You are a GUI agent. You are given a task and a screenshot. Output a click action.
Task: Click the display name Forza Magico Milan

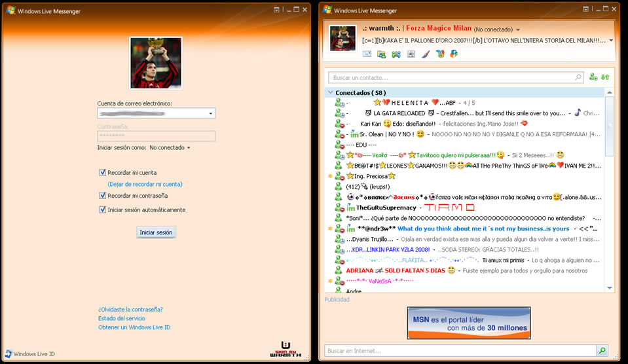pyautogui.click(x=439, y=28)
